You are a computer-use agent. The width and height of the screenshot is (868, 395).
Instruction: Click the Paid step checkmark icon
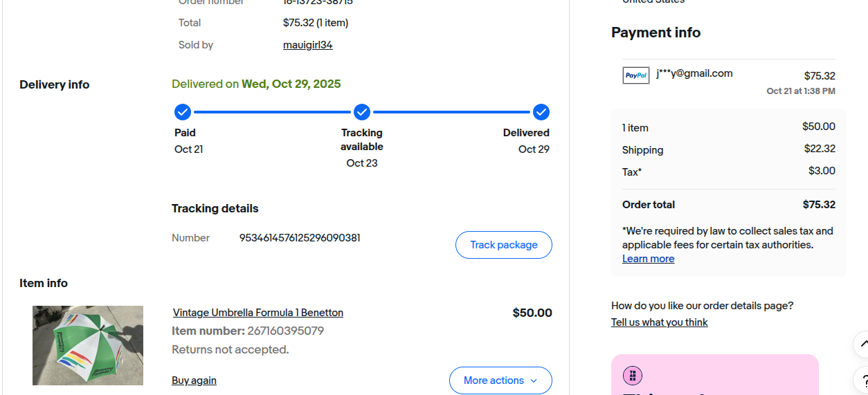182,112
